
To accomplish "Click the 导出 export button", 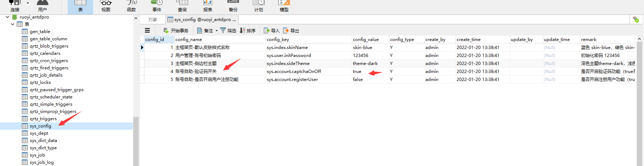I will (x=291, y=31).
